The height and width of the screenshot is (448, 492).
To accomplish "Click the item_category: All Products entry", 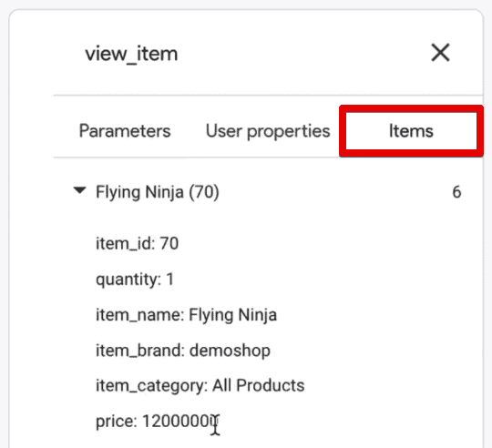I will click(200, 385).
